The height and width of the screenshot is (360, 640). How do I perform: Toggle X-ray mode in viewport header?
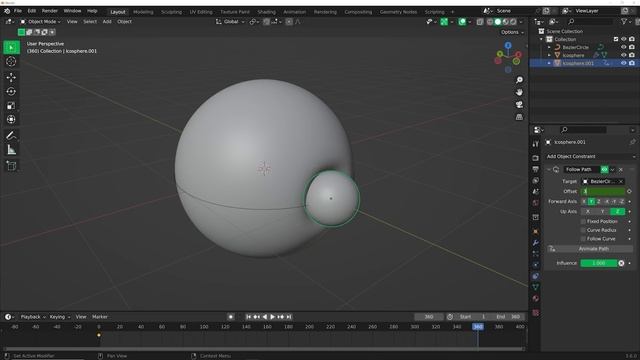[x=480, y=22]
